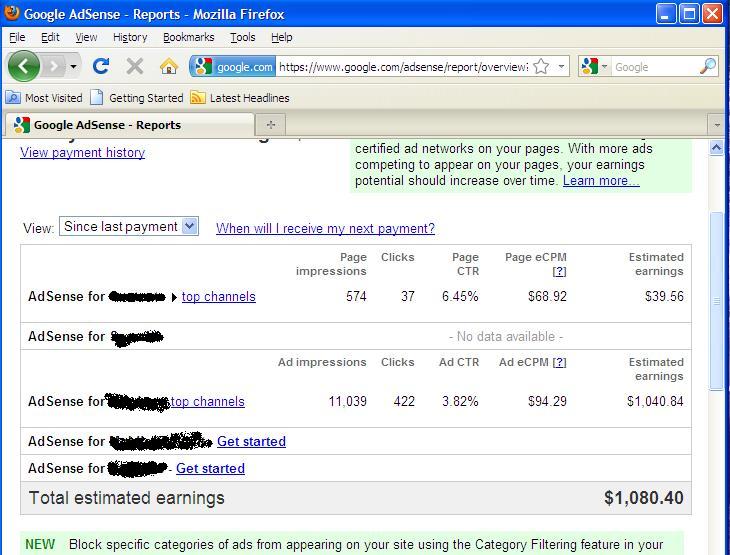Click the Page eCPM help [?] link

559,271
